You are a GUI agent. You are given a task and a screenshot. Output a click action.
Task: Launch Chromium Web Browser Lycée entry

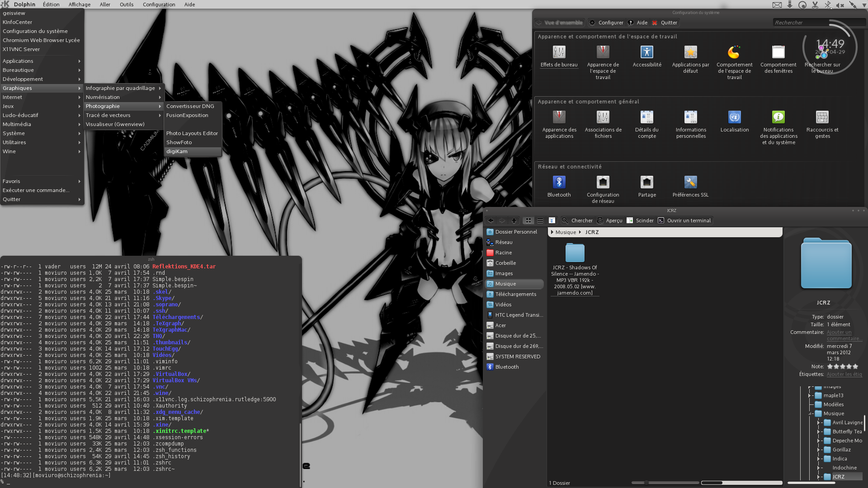[42, 40]
